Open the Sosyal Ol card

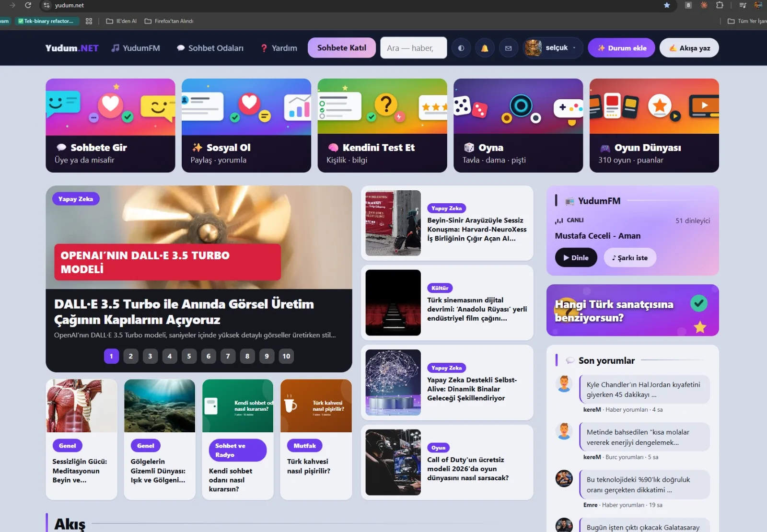[246, 126]
